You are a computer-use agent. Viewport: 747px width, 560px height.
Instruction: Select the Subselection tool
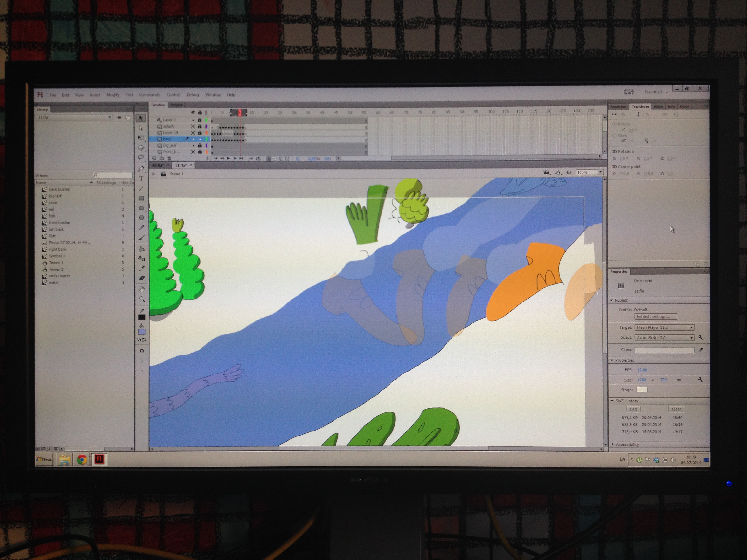pyautogui.click(x=141, y=128)
